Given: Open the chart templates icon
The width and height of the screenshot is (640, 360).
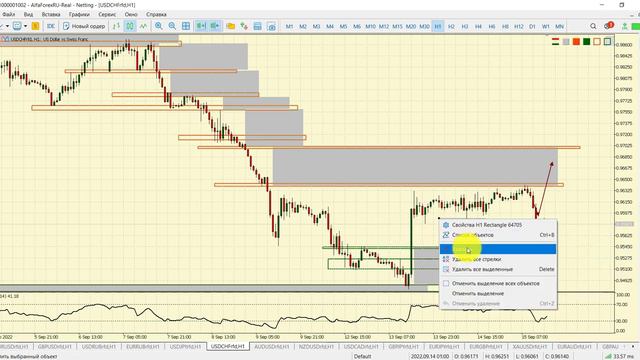Looking at the screenshot, I should coord(258,26).
